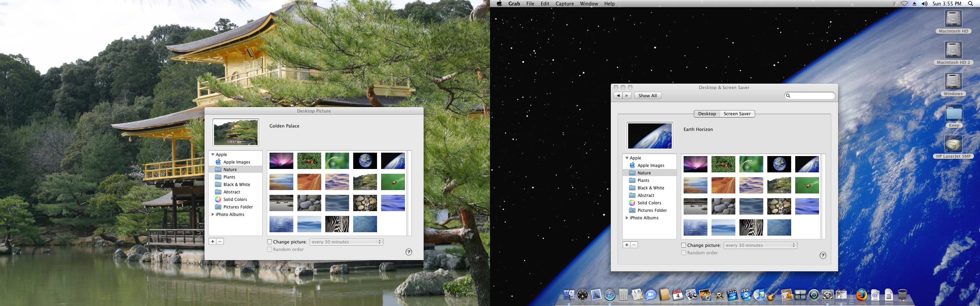Open iTunes from the Dock
The image size is (980, 306).
coord(760,294)
